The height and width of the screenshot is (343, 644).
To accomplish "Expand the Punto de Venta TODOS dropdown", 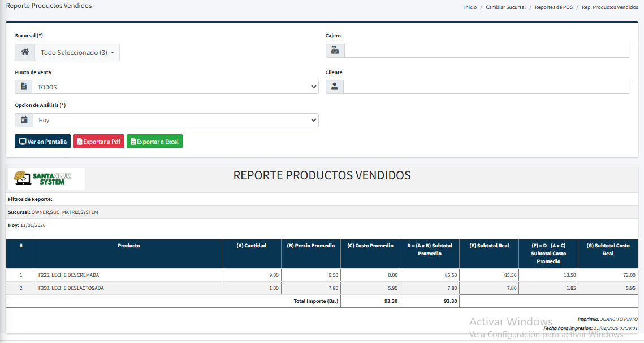I will point(175,87).
